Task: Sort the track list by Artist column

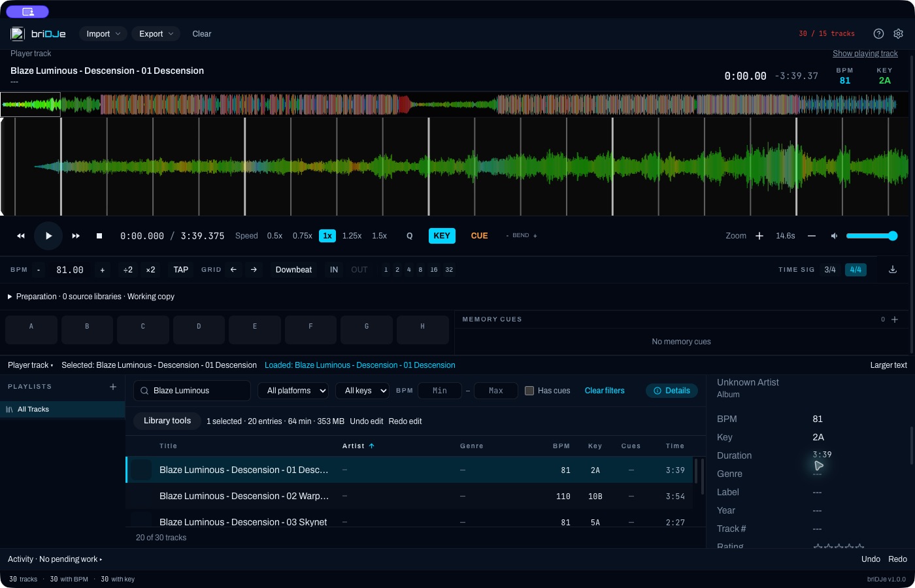Action: coord(358,446)
